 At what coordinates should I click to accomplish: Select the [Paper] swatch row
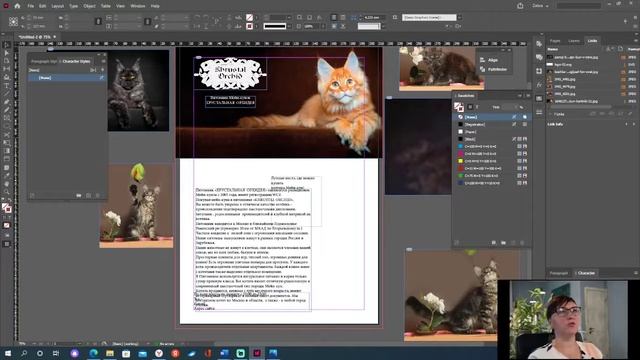pos(492,132)
